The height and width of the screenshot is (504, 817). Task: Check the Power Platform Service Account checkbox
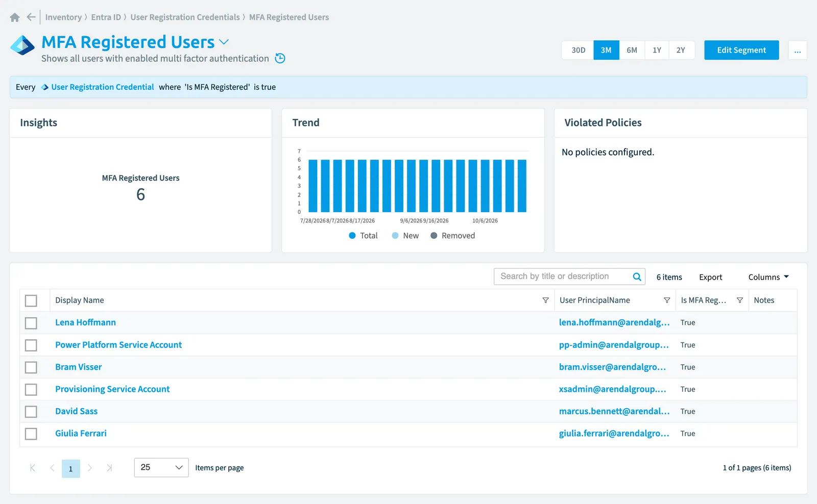click(x=31, y=345)
